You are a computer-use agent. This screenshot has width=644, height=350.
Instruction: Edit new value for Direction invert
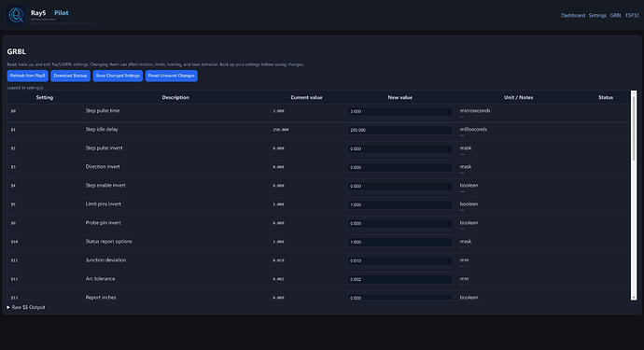tap(399, 167)
